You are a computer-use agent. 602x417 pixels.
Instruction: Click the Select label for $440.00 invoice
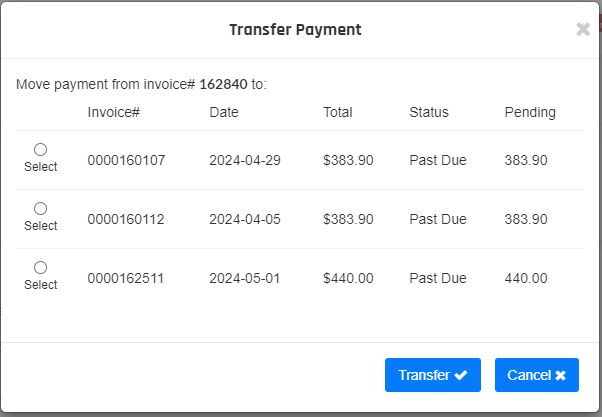(41, 285)
